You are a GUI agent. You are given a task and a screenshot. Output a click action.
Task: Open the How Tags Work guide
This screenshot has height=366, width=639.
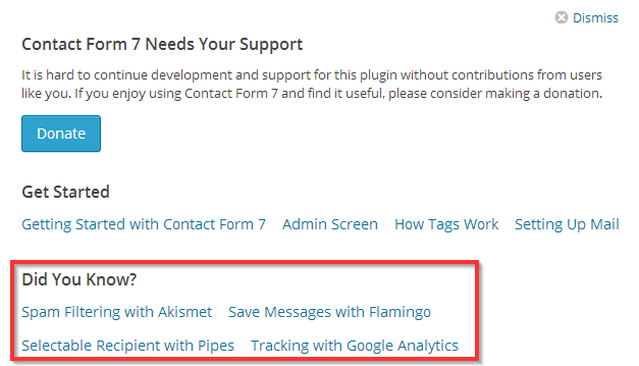pyautogui.click(x=446, y=225)
